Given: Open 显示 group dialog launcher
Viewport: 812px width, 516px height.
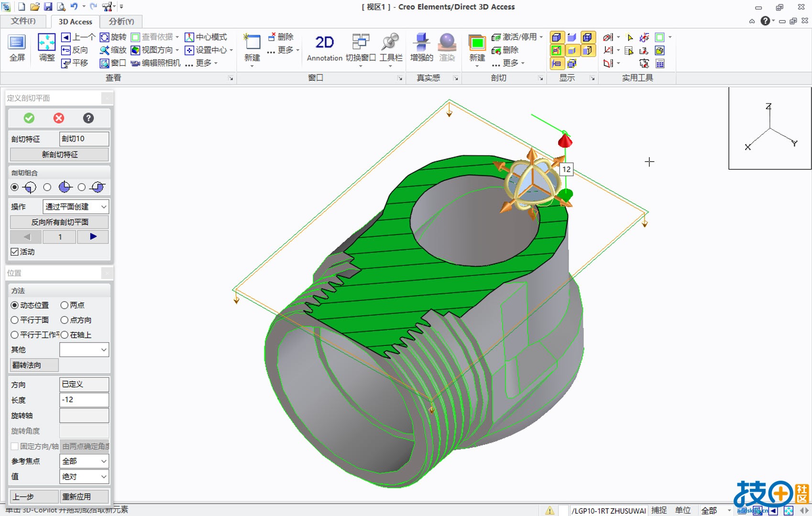Looking at the screenshot, I should (593, 78).
